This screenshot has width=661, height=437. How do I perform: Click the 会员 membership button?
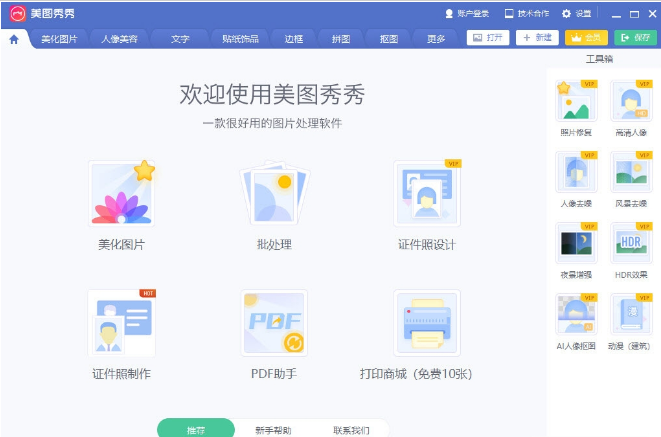586,38
